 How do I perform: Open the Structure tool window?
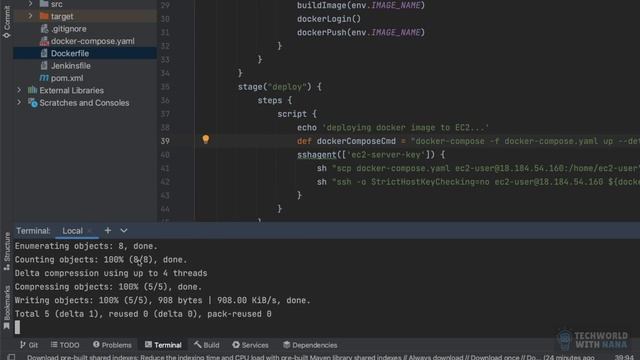7,251
